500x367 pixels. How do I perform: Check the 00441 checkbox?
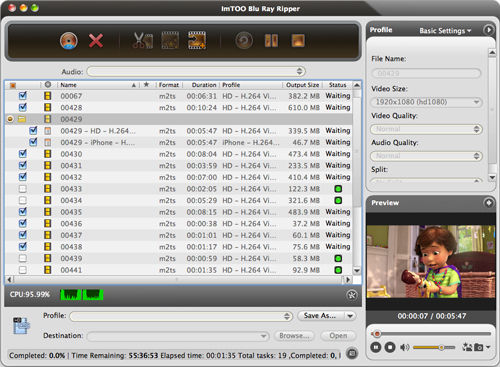[23, 270]
